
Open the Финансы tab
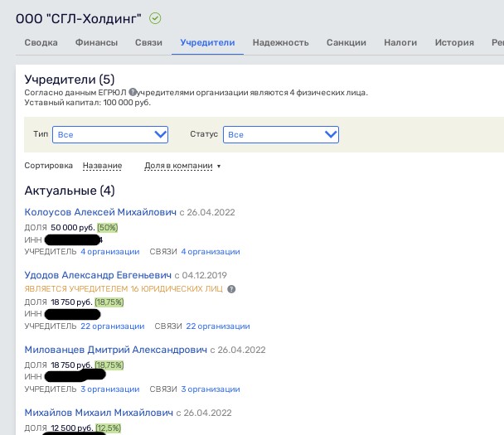96,43
